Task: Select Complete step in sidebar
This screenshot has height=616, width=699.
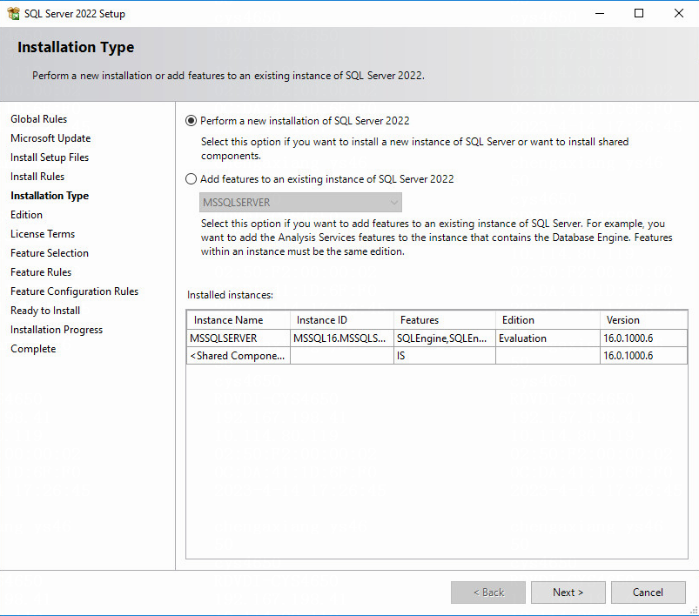Action: (x=33, y=349)
